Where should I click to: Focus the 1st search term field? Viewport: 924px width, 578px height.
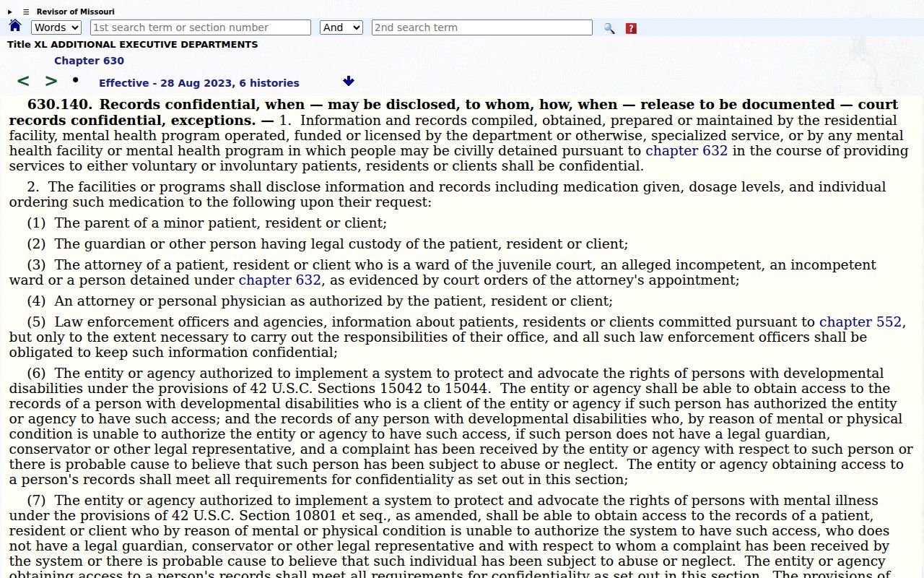click(201, 27)
